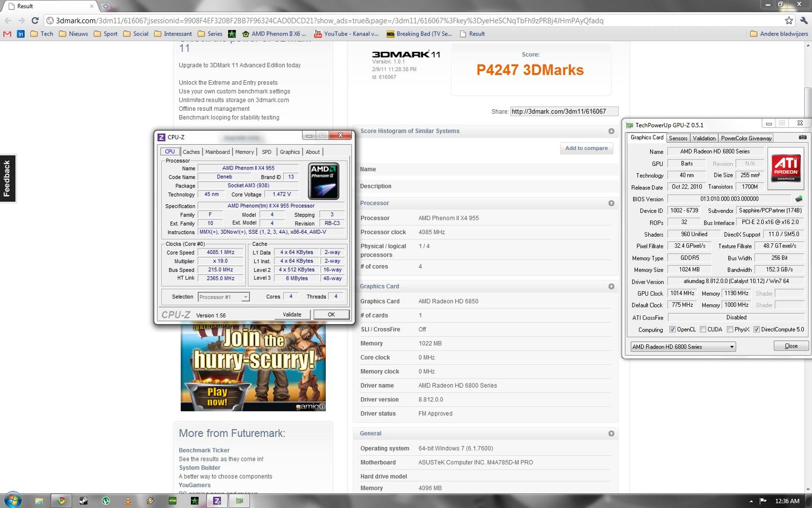
Task: Switch to GPU-Z taskbar button
Action: [x=239, y=501]
